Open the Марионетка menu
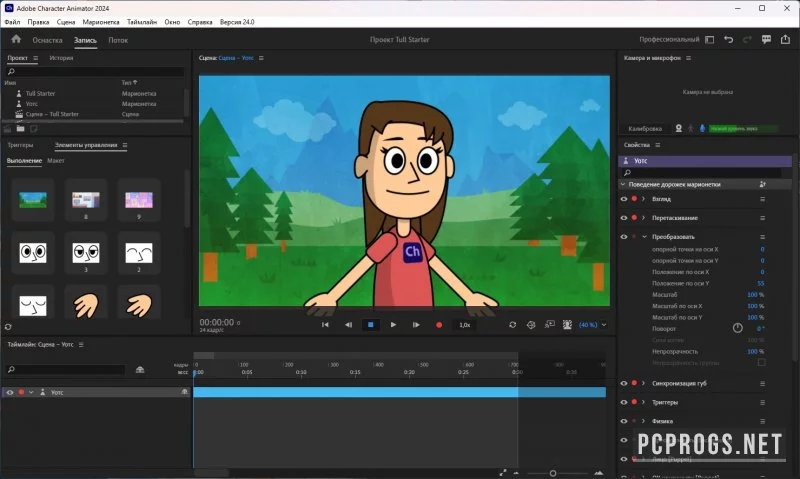The width and height of the screenshot is (800, 479). point(101,22)
